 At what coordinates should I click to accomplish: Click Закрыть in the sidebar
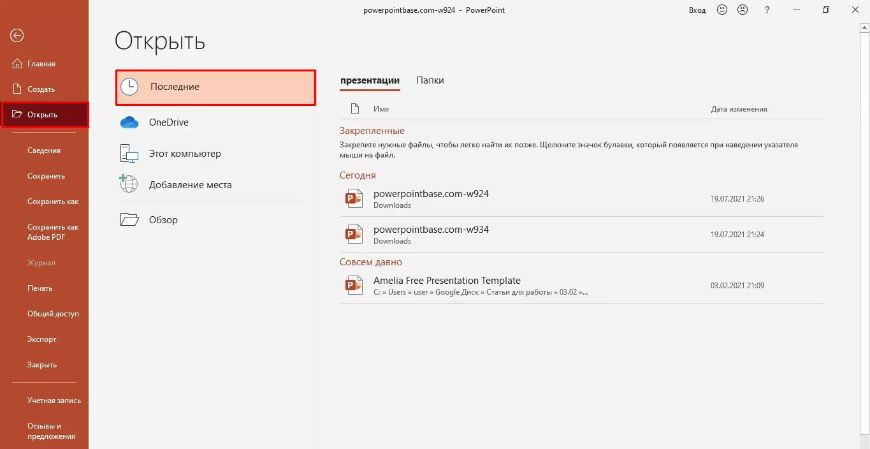point(44,365)
